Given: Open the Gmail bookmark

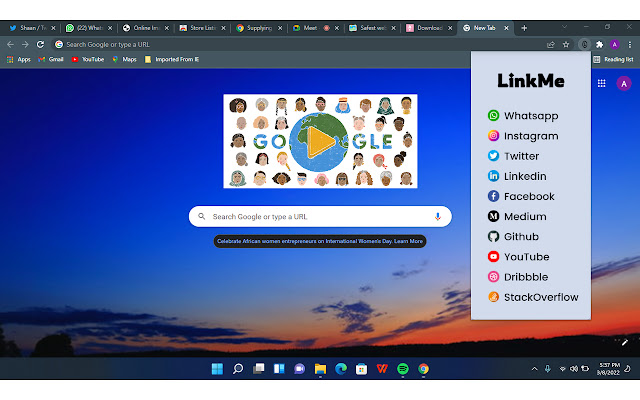Looking at the screenshot, I should pos(51,60).
